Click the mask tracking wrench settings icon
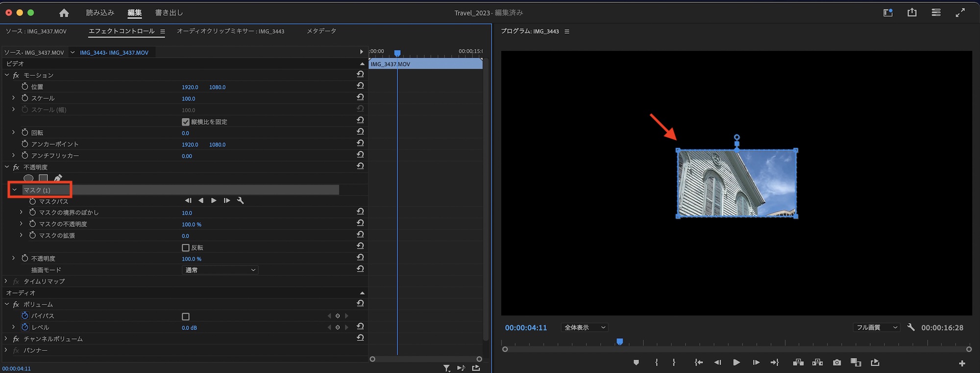This screenshot has height=373, width=980. (x=240, y=201)
